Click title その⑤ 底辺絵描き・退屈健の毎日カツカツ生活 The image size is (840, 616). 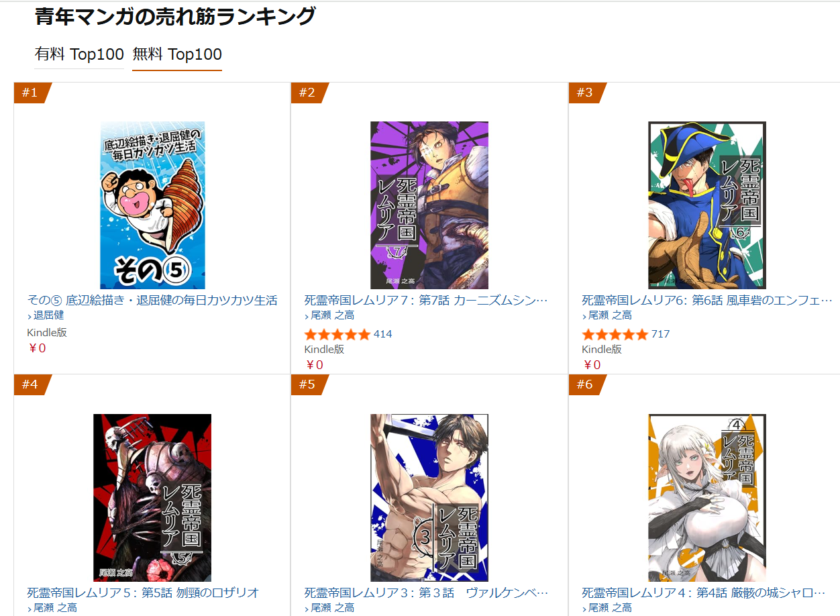coord(152,300)
